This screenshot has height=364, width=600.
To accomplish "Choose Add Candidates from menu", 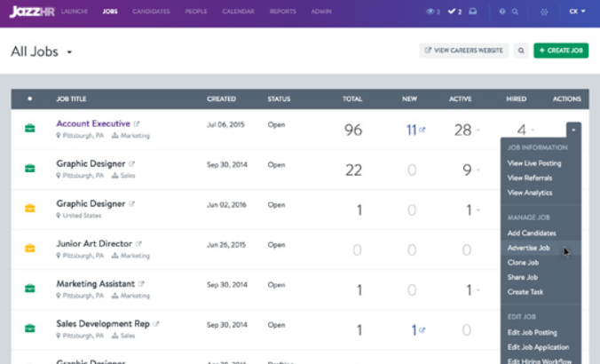I will click(532, 233).
